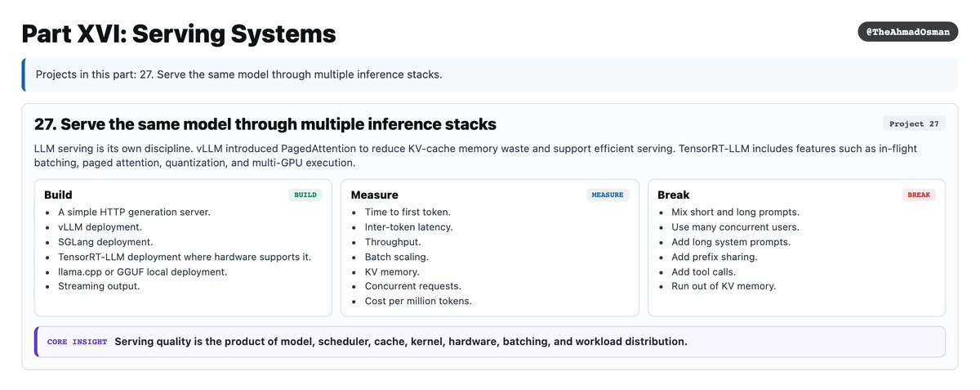Screen dimensions: 980x390
Task: Click the Break card heading
Action: (674, 195)
